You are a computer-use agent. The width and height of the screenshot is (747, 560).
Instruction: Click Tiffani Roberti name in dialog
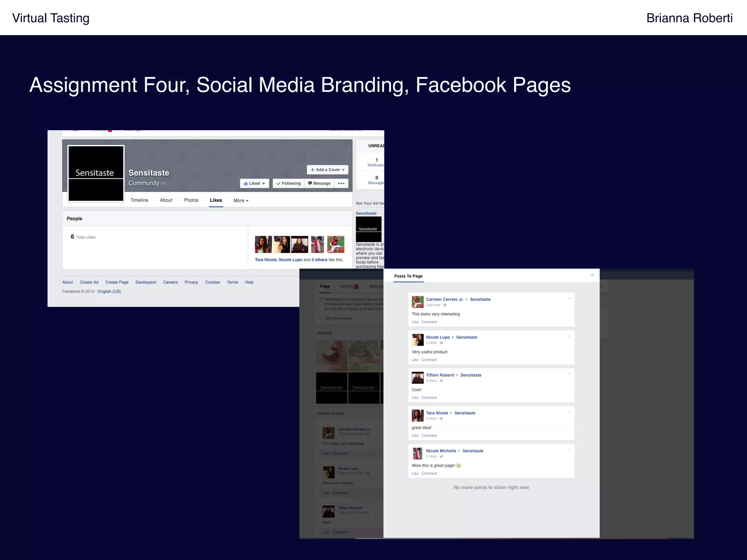[x=440, y=375]
